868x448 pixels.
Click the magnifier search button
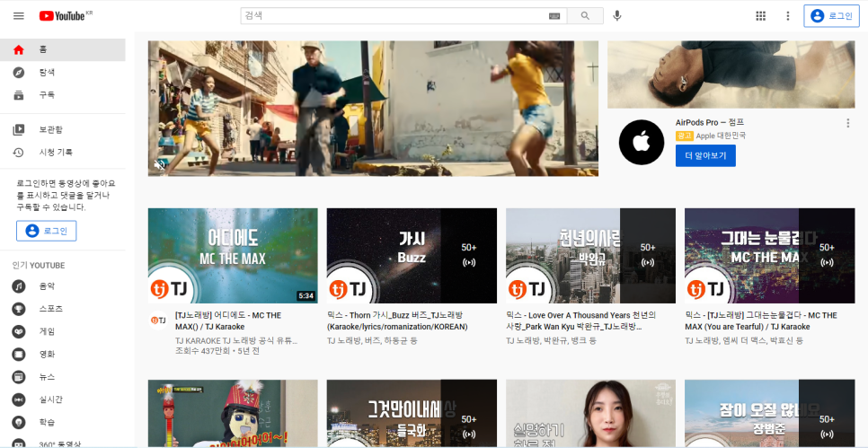(585, 16)
